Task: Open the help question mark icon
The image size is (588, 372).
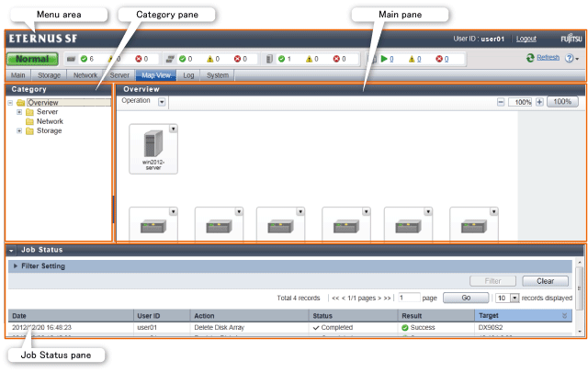Action: 570,58
